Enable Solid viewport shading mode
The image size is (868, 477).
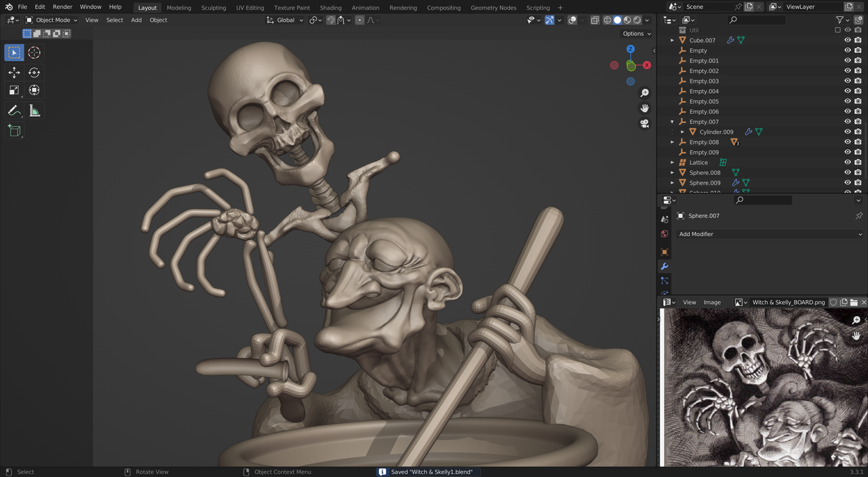coord(618,20)
